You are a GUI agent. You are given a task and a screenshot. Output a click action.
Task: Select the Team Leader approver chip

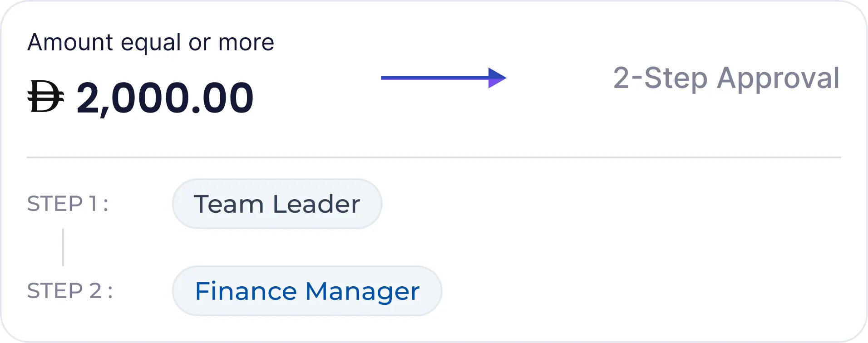(277, 204)
